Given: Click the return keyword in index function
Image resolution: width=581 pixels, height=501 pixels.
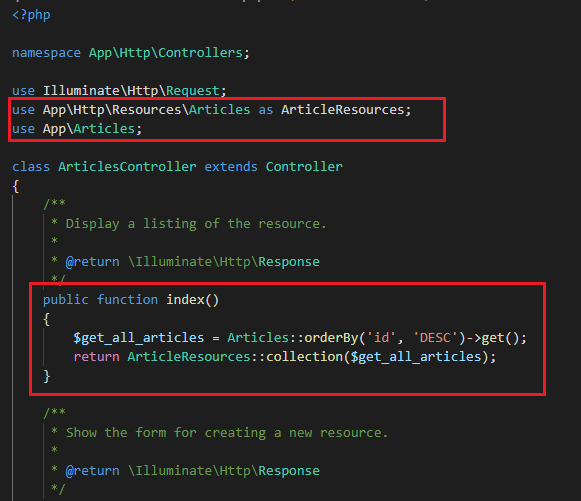Looking at the screenshot, I should coord(96,357).
